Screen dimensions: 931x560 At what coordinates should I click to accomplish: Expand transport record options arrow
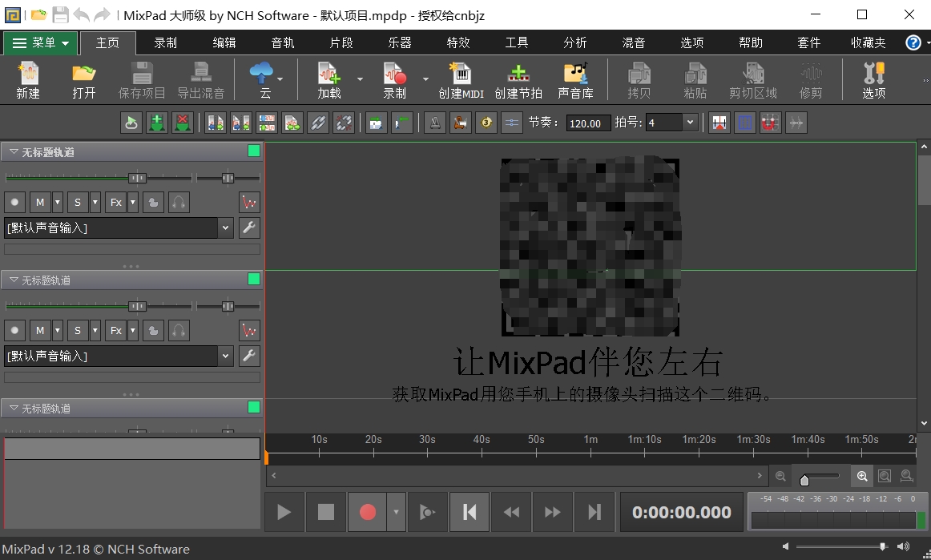pos(396,512)
